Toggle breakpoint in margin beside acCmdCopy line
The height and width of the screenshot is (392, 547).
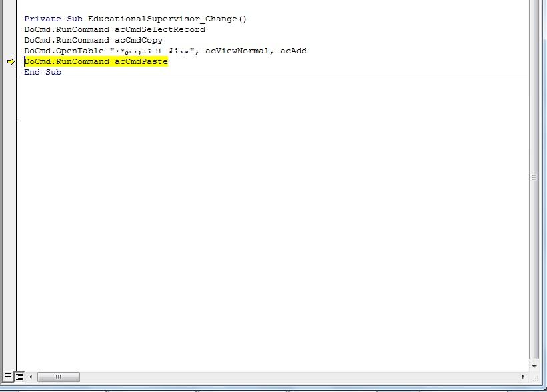[x=11, y=40]
